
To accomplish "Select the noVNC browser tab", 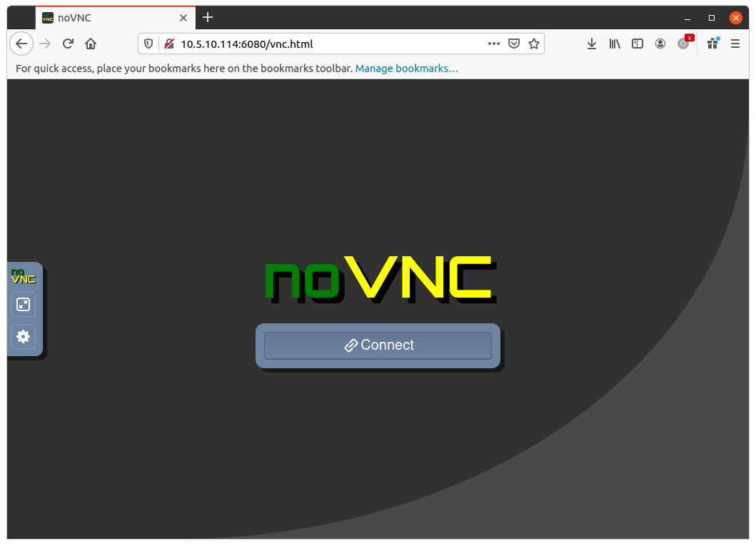I will pyautogui.click(x=116, y=18).
